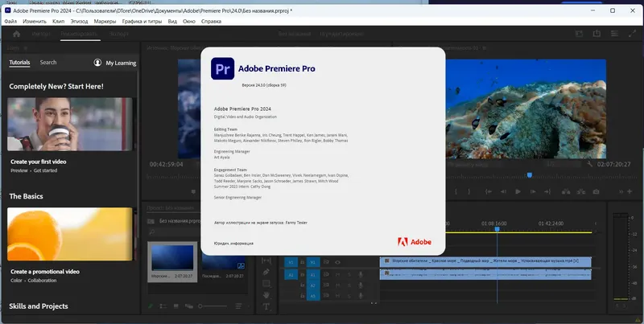
Task: Step back one frame in Program monitor
Action: (503, 191)
